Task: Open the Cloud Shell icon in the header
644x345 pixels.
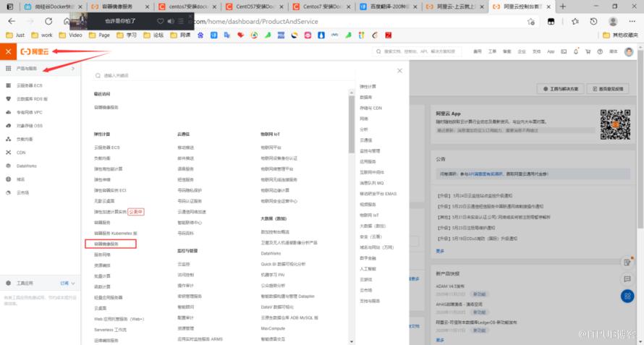Action: (x=564, y=52)
